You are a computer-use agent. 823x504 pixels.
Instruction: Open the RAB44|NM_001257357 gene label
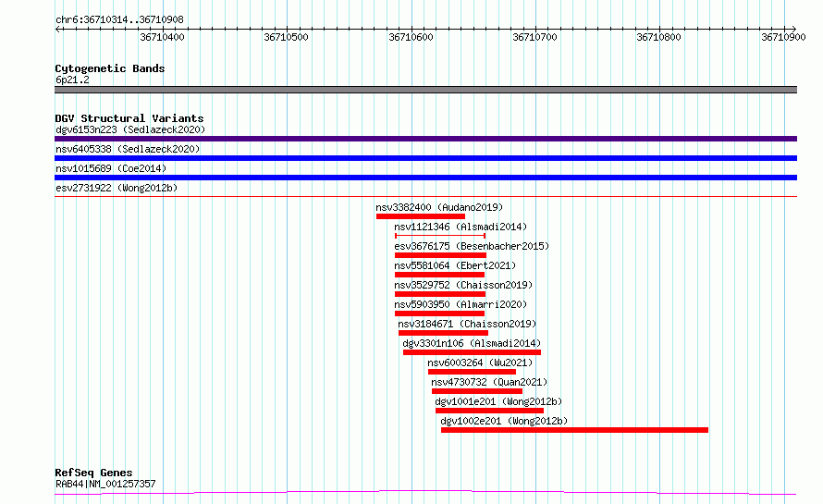click(105, 484)
